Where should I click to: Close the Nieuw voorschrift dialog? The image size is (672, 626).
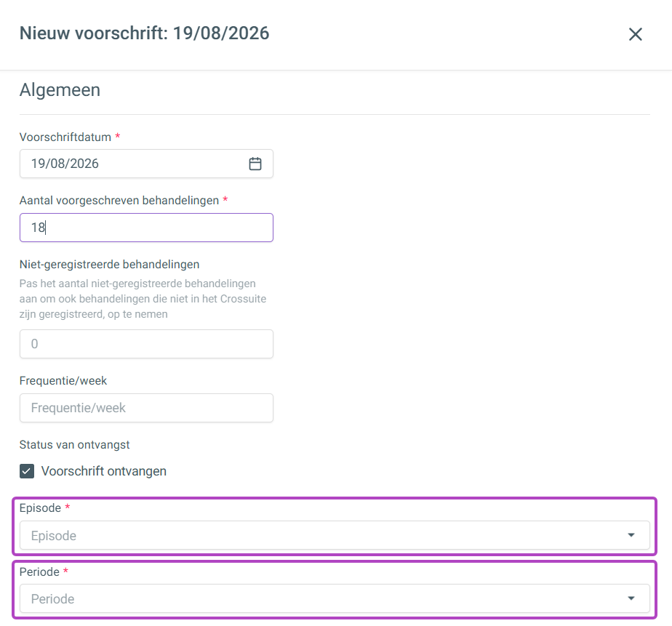click(x=635, y=34)
